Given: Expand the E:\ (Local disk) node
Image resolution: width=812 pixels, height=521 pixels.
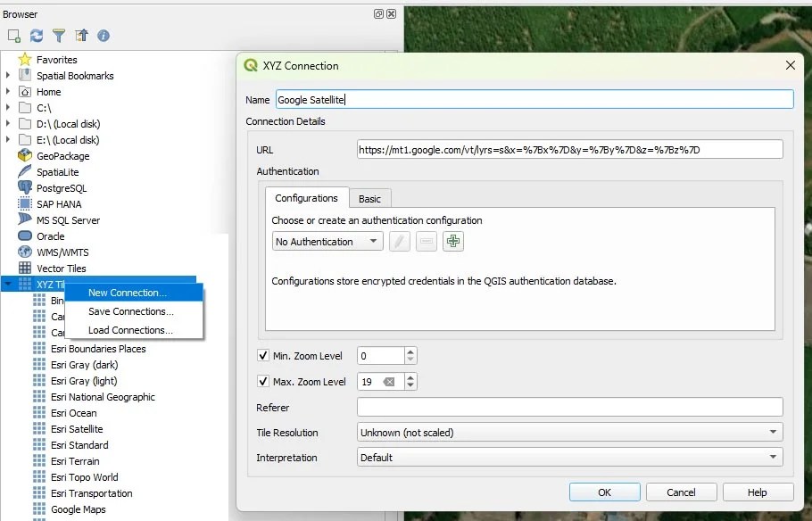Looking at the screenshot, I should [x=8, y=140].
